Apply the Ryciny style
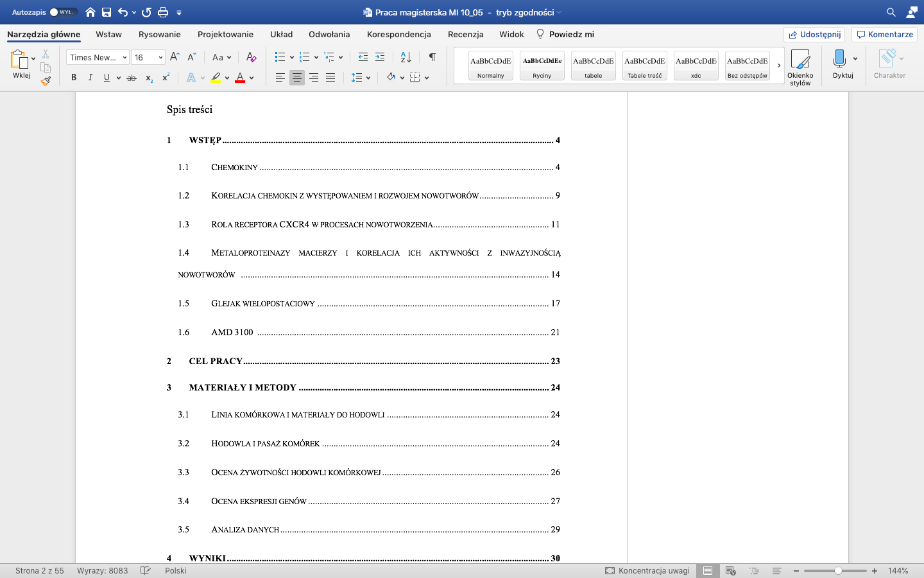924x578 pixels. (x=542, y=66)
